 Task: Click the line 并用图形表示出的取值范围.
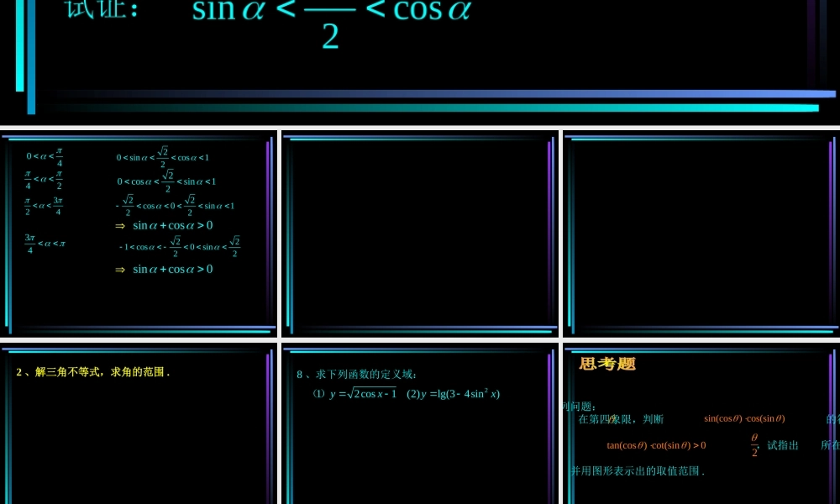(x=638, y=470)
